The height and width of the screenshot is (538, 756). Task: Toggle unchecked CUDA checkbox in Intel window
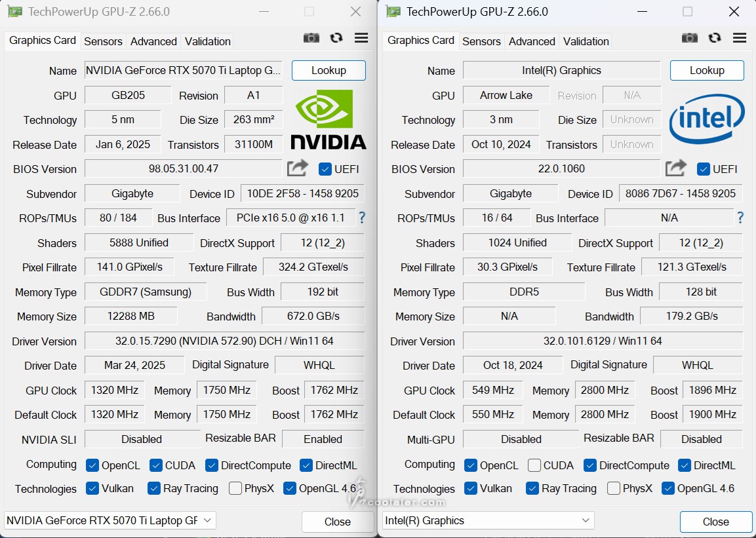coord(534,465)
